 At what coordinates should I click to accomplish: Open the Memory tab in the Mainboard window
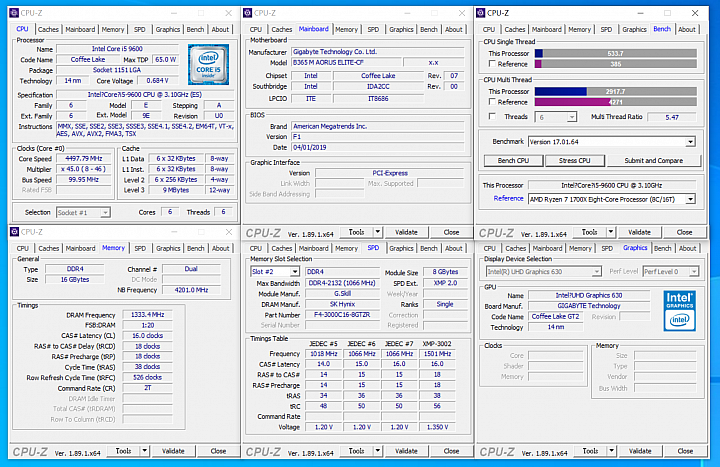click(346, 29)
